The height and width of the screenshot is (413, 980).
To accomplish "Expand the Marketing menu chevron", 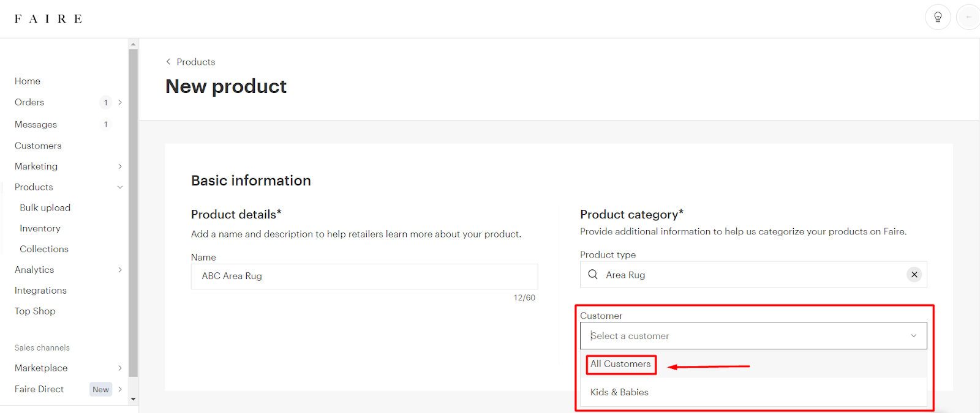I will pyautogui.click(x=120, y=166).
